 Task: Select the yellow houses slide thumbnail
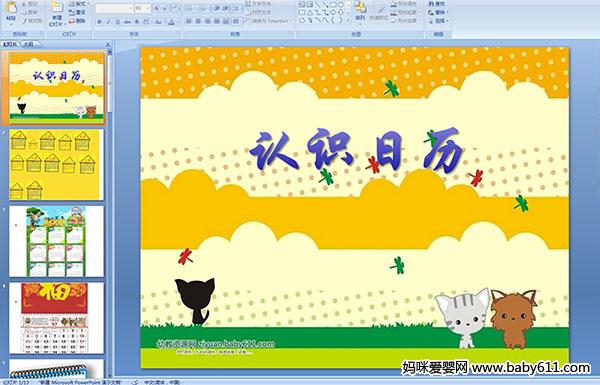point(56,165)
